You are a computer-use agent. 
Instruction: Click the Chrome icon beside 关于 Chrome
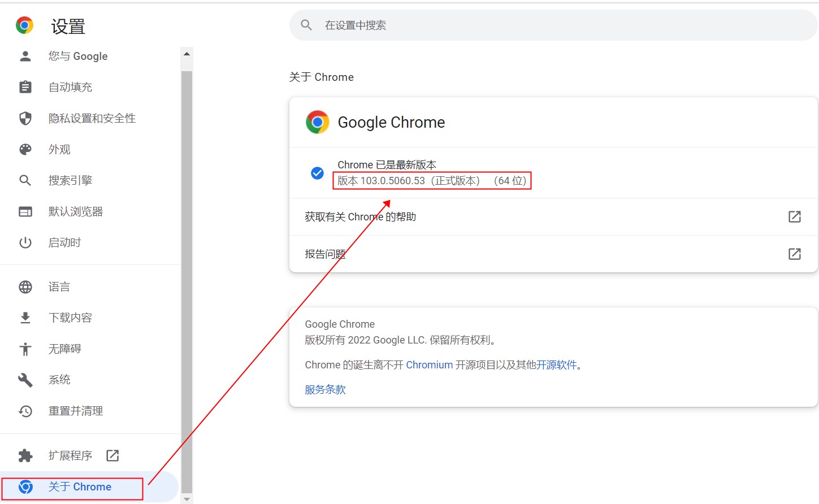(25, 486)
